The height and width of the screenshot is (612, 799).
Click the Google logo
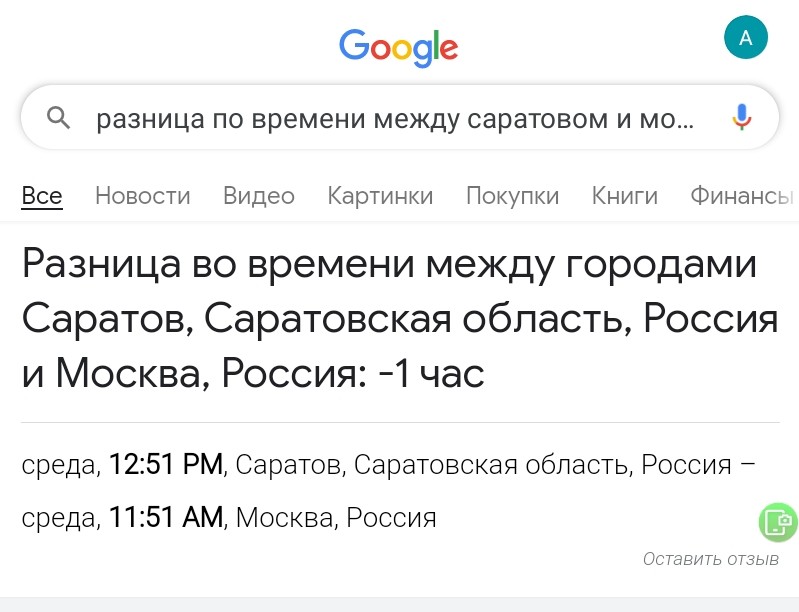pos(398,46)
